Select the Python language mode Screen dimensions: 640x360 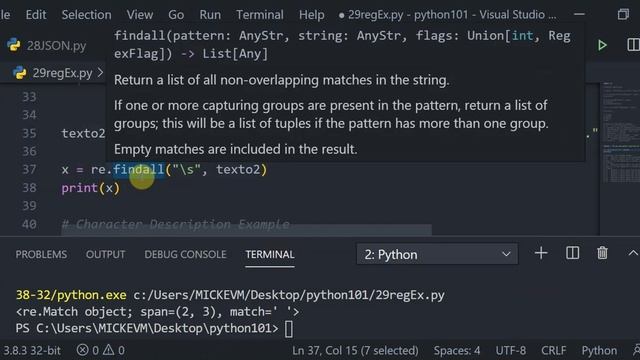(x=599, y=350)
